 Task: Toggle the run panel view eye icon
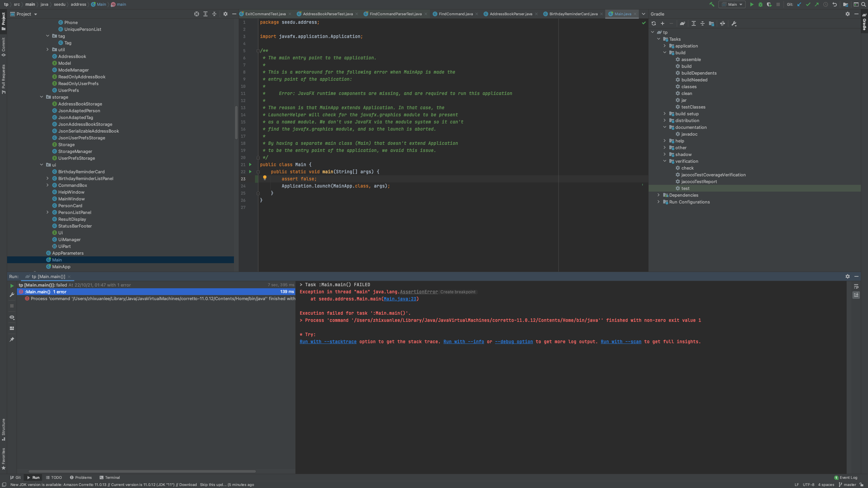(12, 317)
